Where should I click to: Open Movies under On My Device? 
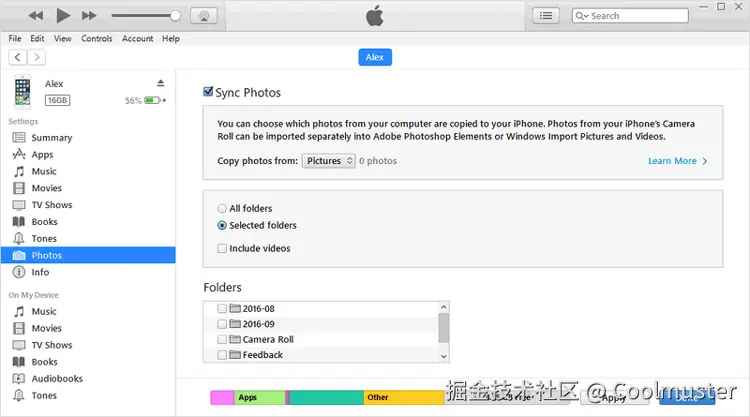point(88,329)
